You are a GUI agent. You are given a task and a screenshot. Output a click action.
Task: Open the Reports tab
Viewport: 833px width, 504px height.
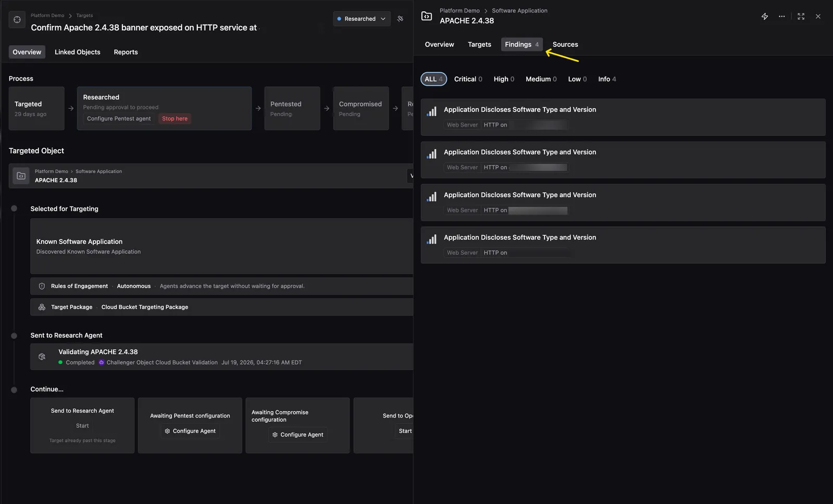coord(126,52)
